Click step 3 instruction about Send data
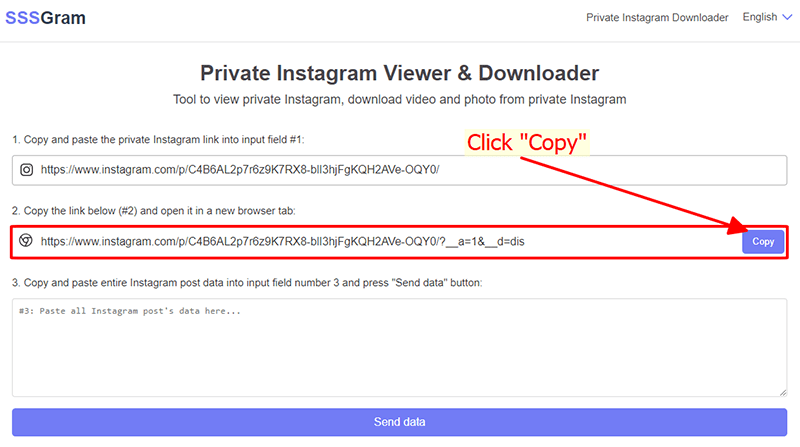The width and height of the screenshot is (800, 447). click(247, 283)
